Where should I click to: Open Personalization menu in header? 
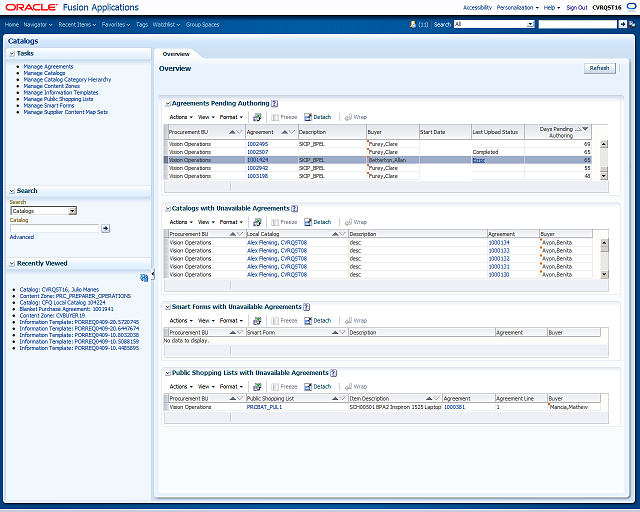point(517,8)
